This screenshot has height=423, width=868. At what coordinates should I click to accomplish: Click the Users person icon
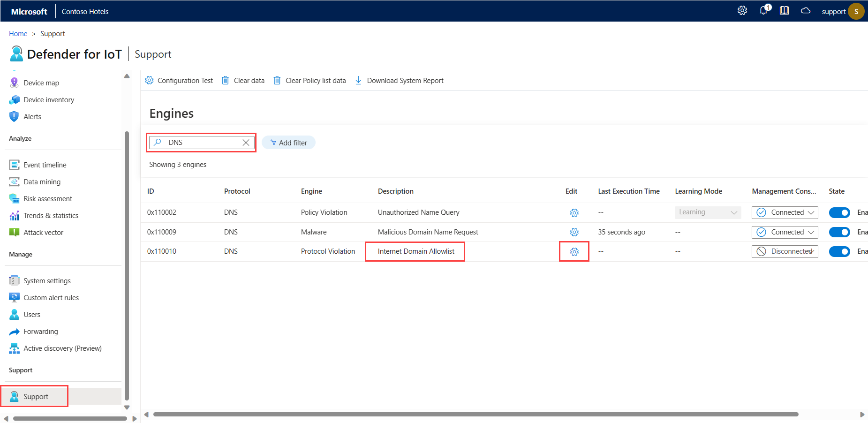[14, 314]
